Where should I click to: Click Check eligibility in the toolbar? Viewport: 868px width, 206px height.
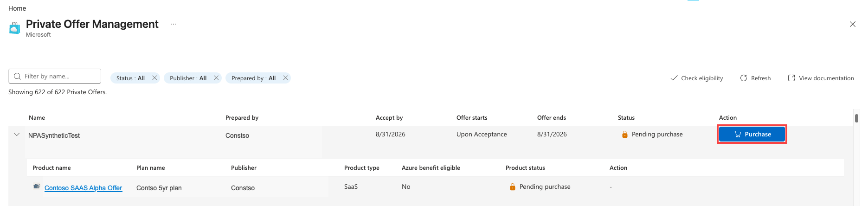point(697,78)
